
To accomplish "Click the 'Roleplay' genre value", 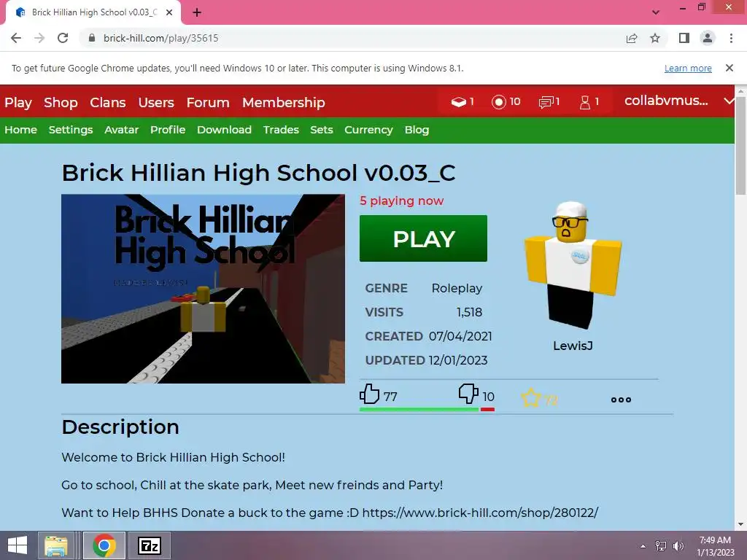I will [457, 289].
